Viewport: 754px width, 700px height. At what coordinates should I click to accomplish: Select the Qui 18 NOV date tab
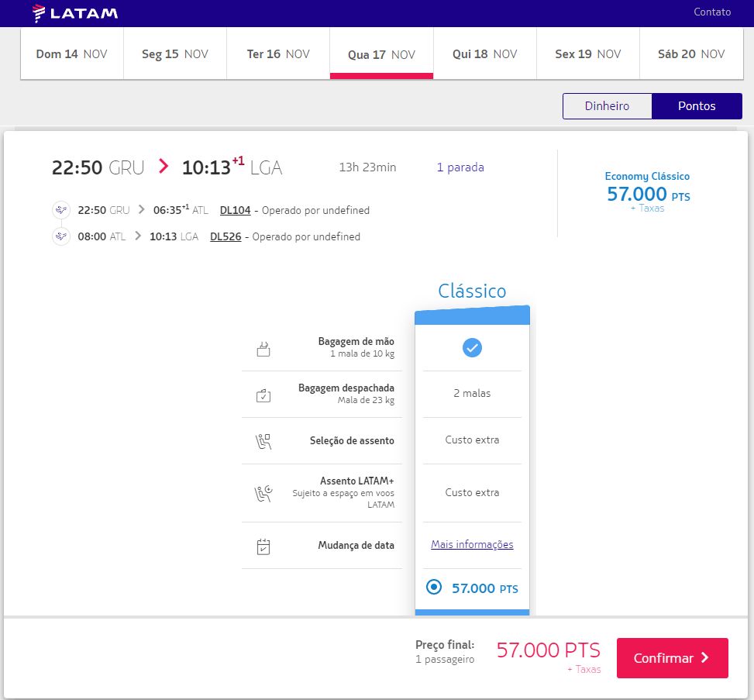(485, 53)
